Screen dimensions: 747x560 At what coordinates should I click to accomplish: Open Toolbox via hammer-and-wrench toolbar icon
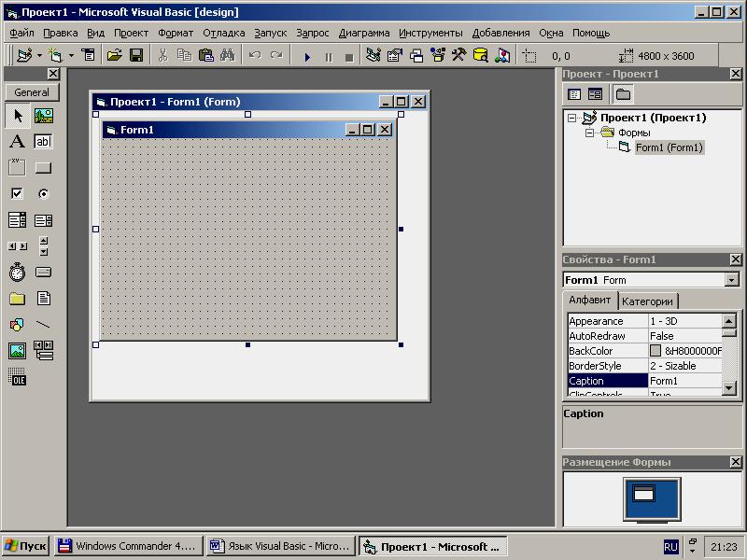tap(459, 56)
